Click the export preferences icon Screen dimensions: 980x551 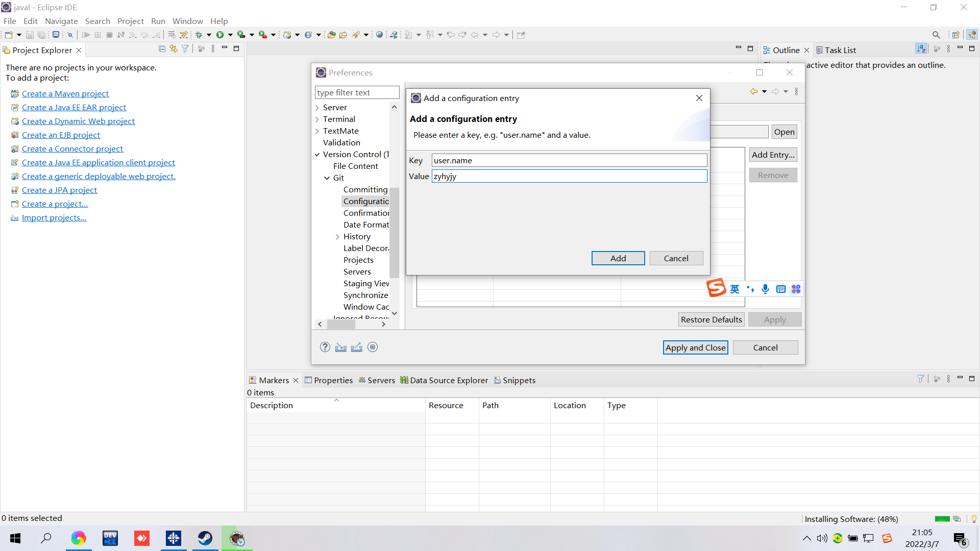click(357, 347)
